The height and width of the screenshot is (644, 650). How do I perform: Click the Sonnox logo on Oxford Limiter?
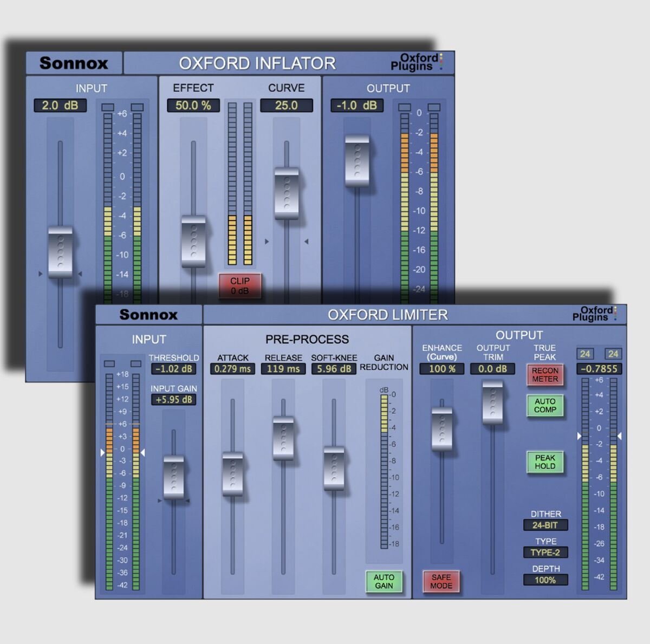pyautogui.click(x=148, y=315)
